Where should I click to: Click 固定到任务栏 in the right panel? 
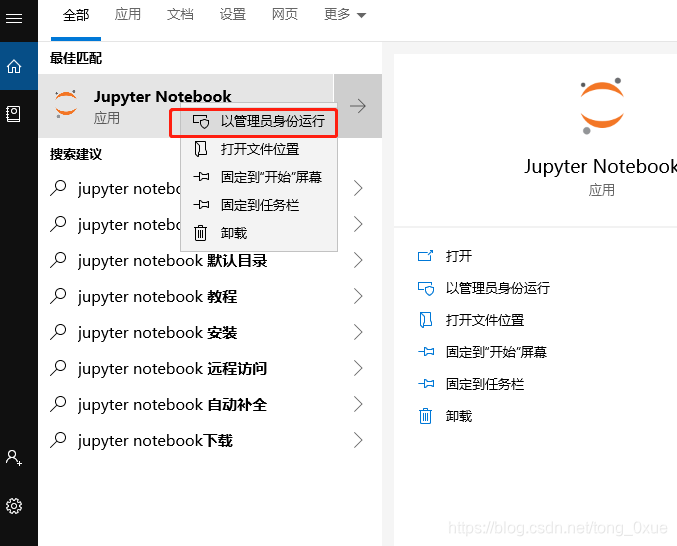pyautogui.click(x=485, y=384)
